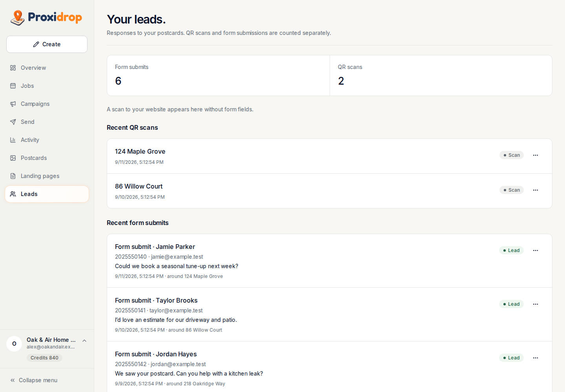Screen dimensions: 565x392
Task: Click the Credits 840 badge
Action: pyautogui.click(x=44, y=358)
